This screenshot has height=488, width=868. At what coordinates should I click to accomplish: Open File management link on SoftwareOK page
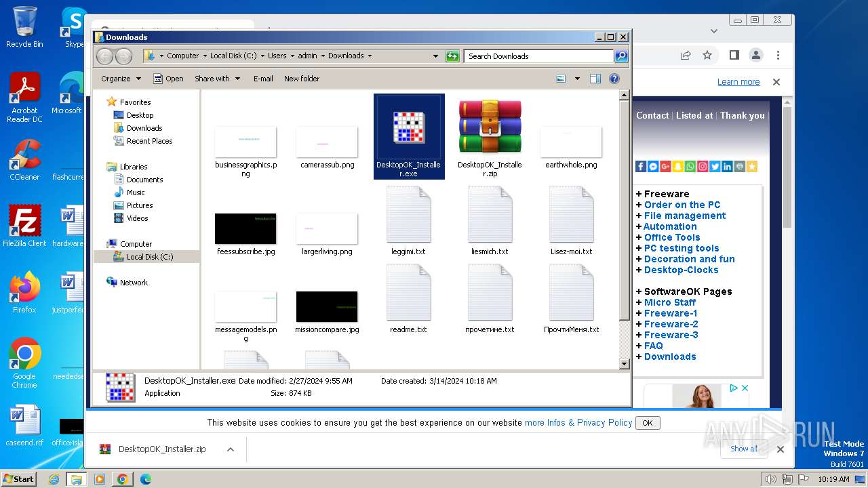(x=685, y=216)
